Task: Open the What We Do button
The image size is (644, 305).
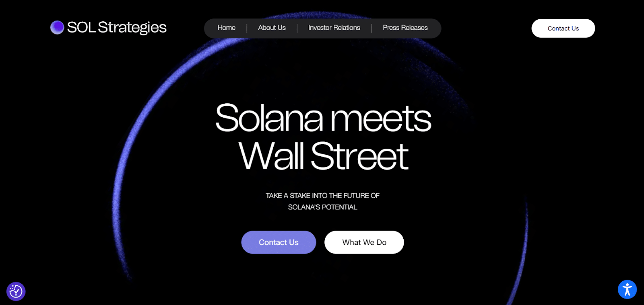Action: (364, 242)
